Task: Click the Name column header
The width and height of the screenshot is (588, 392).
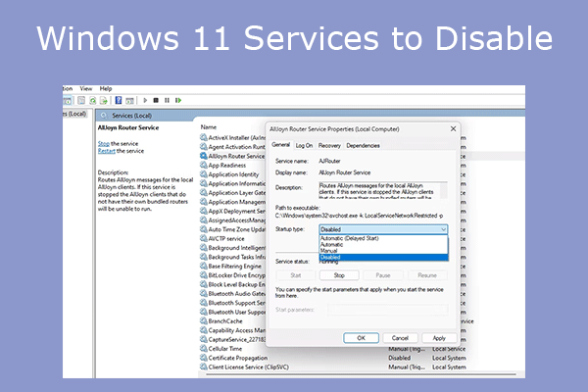Action: pos(209,127)
